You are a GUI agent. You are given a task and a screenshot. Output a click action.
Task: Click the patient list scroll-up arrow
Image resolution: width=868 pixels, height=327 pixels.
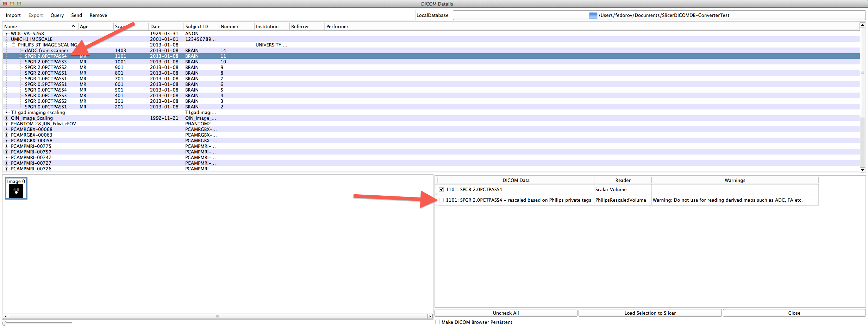[x=862, y=25]
